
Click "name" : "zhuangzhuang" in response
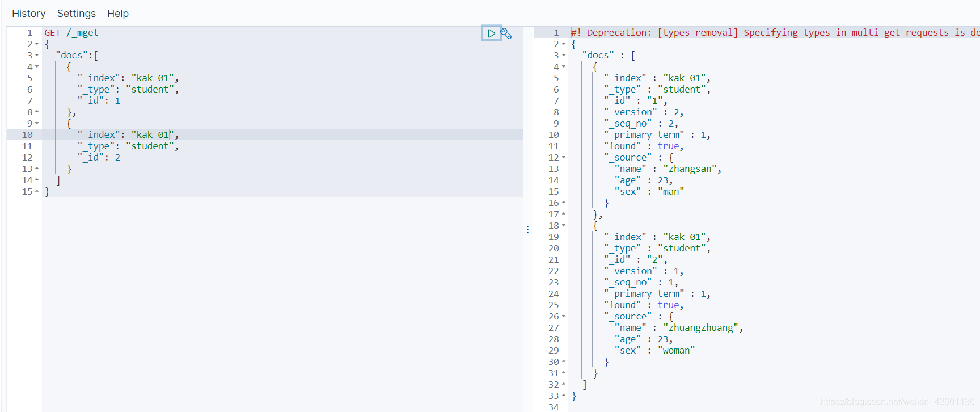point(679,328)
